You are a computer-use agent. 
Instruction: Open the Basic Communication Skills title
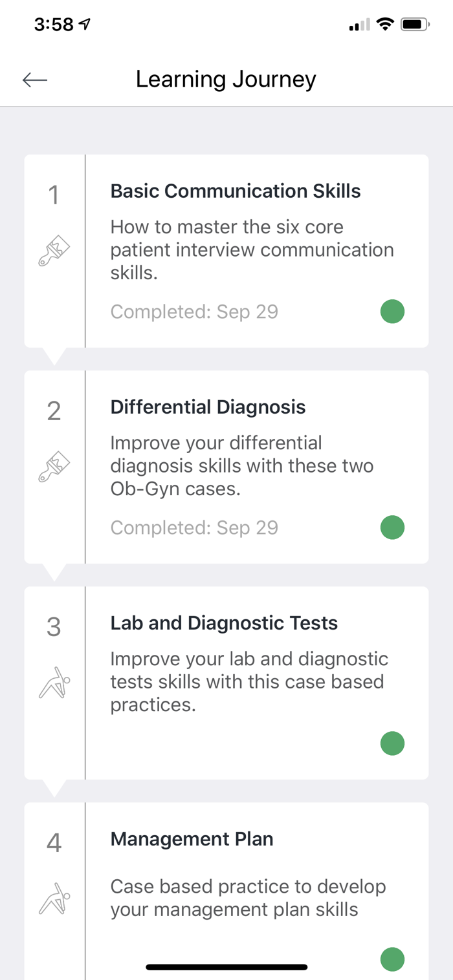236,191
